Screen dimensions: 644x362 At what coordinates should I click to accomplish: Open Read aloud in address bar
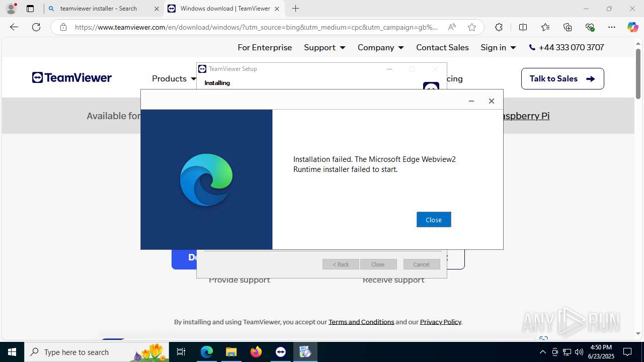pyautogui.click(x=452, y=27)
